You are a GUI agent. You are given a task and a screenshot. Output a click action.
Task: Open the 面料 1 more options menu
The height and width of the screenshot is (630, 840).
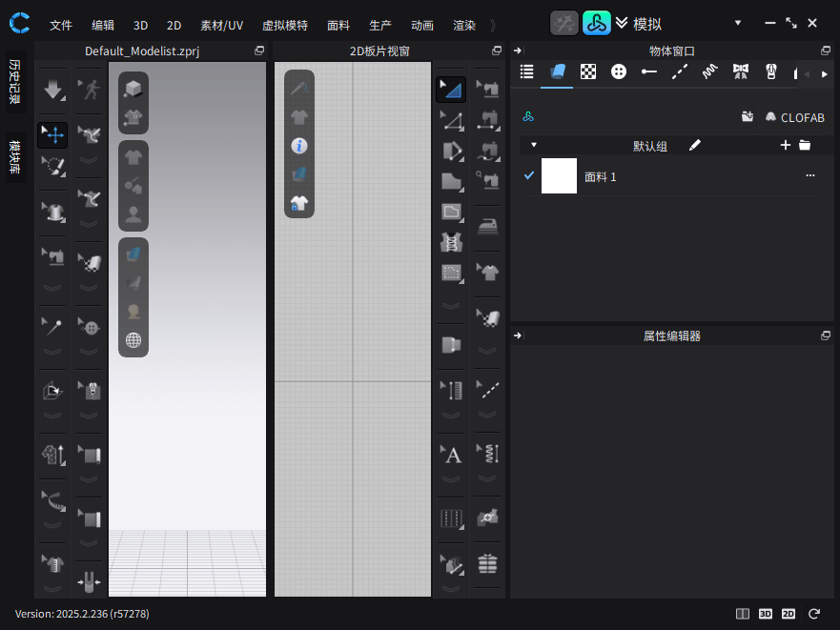tap(809, 175)
